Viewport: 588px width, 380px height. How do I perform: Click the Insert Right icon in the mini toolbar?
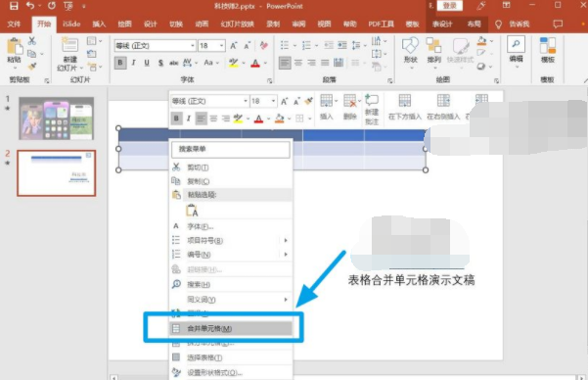[x=443, y=102]
